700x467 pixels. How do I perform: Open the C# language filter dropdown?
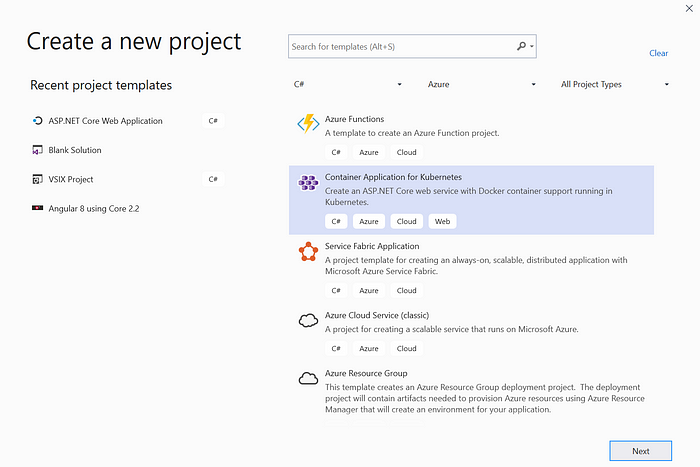[347, 84]
